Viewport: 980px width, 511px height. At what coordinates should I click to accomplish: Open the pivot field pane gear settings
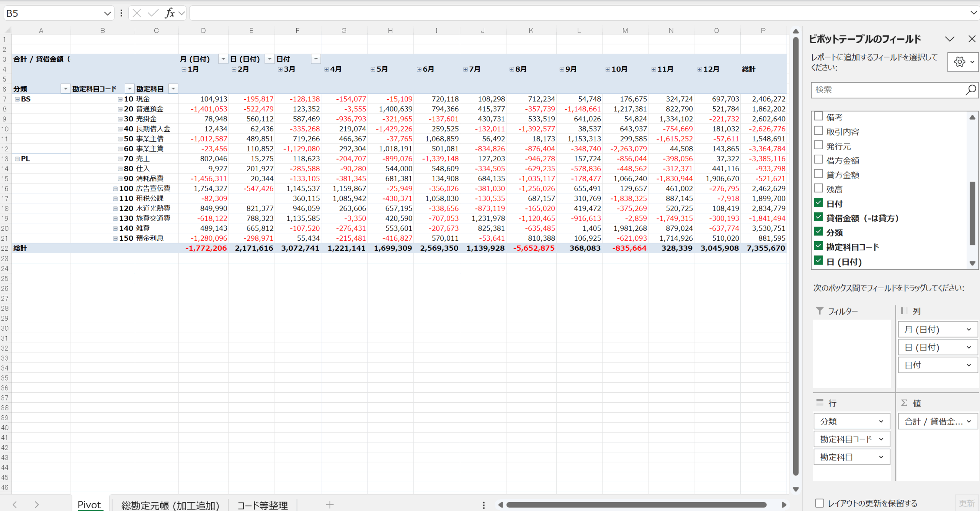pyautogui.click(x=963, y=62)
